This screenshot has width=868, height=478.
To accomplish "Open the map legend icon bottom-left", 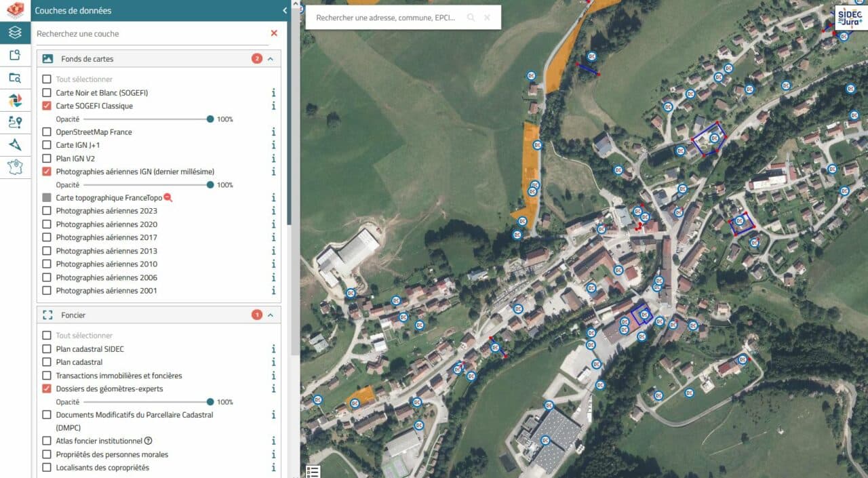I will pos(313,471).
